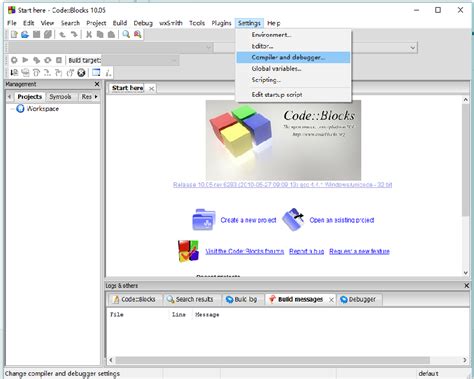Click the Stop debugger X icon
Viewport: 474px width, 379px height.
[81, 72]
